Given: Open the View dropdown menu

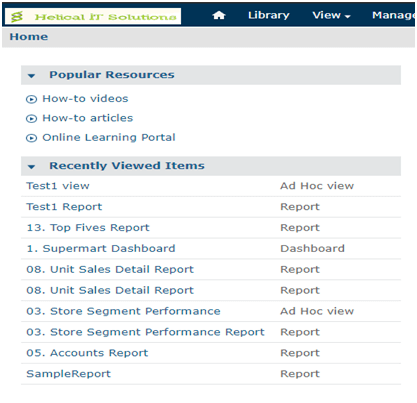Looking at the screenshot, I should 331,15.
